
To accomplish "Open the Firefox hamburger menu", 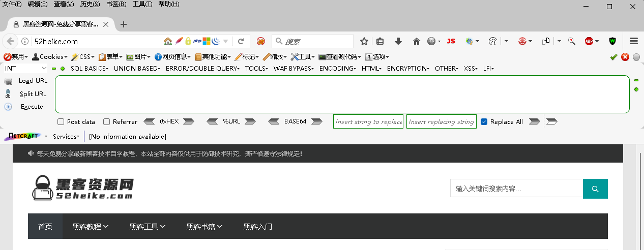I will pos(634,41).
